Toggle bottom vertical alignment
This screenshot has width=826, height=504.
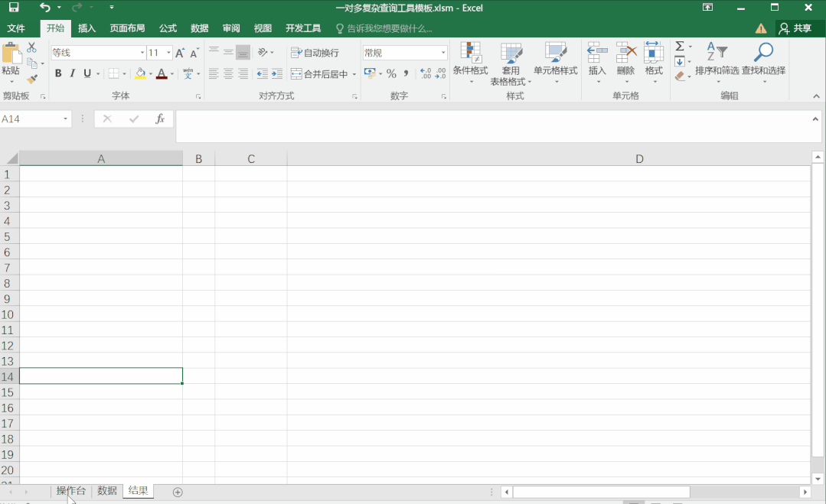coord(243,52)
